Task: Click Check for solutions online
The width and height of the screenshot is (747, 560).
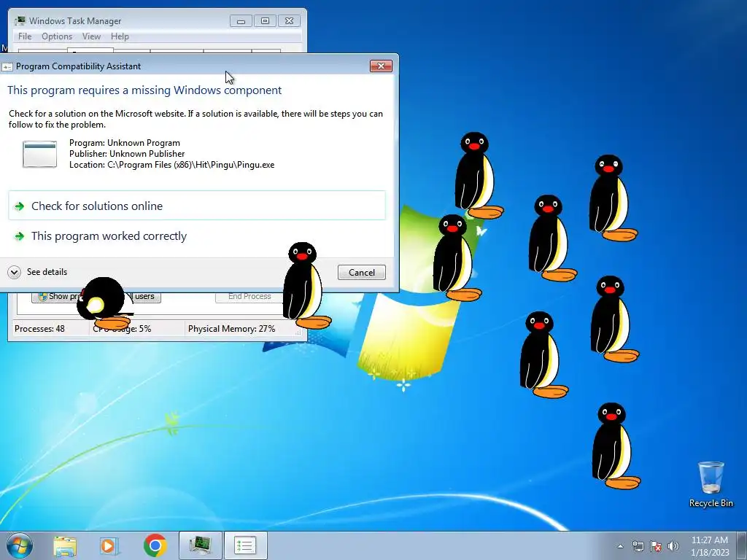Action: click(x=197, y=206)
